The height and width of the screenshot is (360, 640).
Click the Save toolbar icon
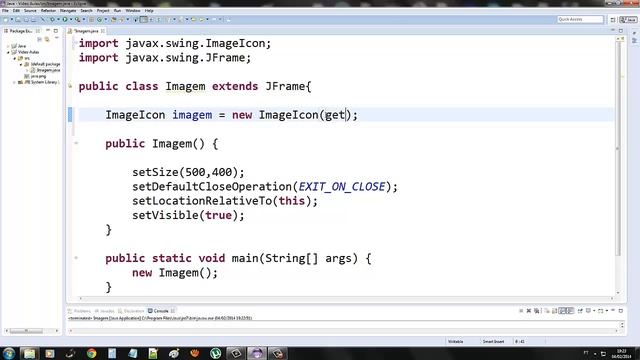[x=18, y=19]
